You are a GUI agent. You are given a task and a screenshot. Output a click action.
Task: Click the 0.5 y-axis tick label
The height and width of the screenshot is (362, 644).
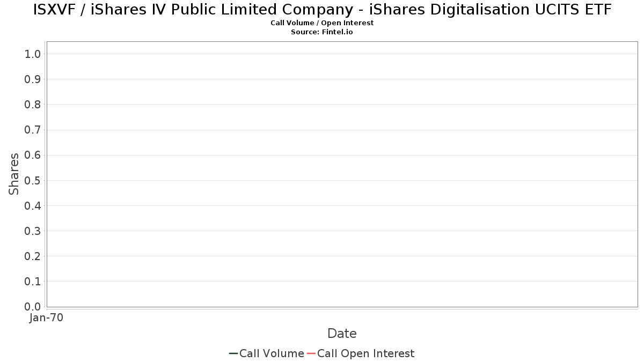point(33,181)
